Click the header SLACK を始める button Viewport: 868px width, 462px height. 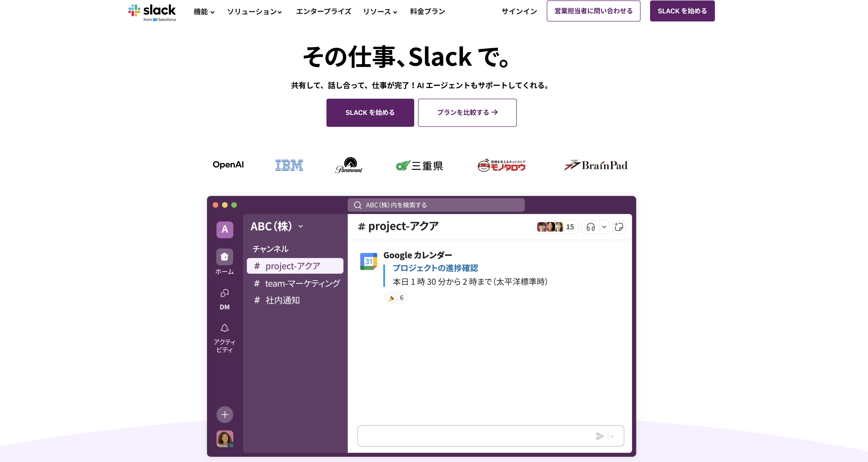click(x=682, y=11)
